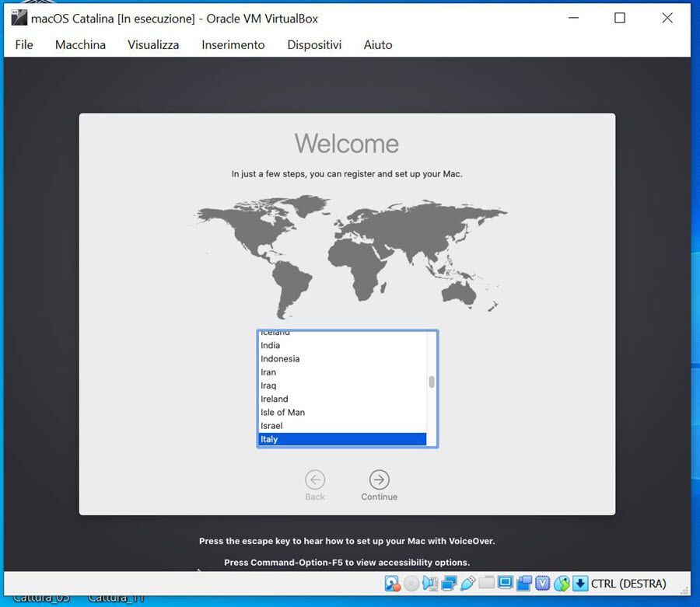
Task: Click the mouse integration status icon
Action: point(561,583)
